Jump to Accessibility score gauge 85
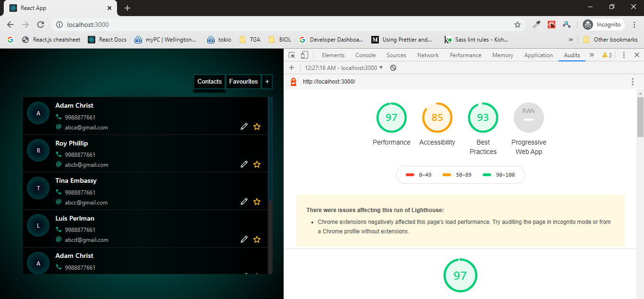 [x=437, y=118]
